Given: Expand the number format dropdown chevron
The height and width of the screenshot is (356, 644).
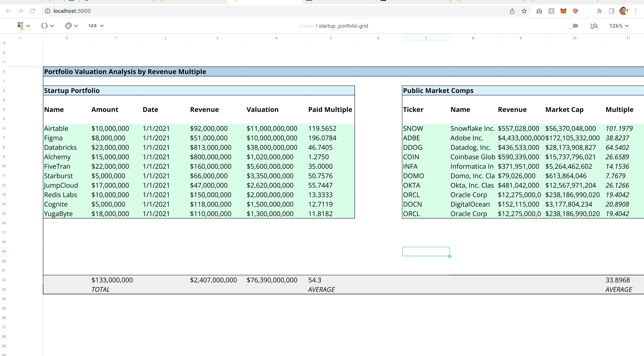Looking at the screenshot, I should click(x=102, y=26).
